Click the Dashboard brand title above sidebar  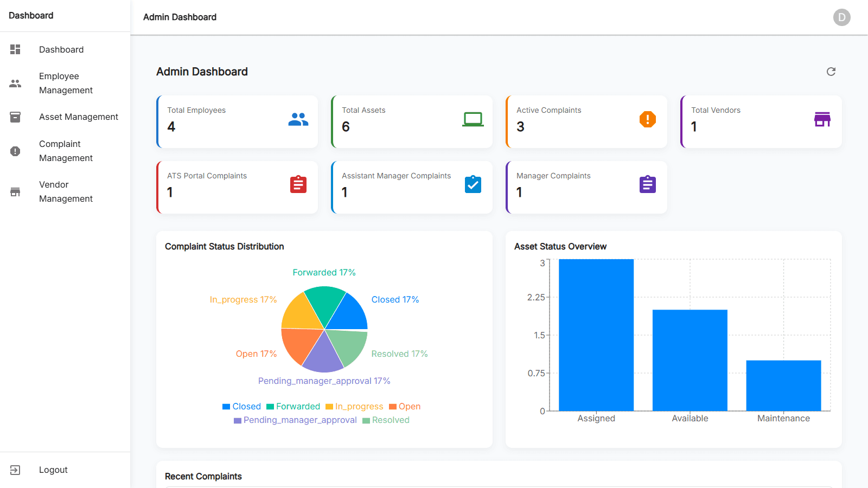coord(31,16)
